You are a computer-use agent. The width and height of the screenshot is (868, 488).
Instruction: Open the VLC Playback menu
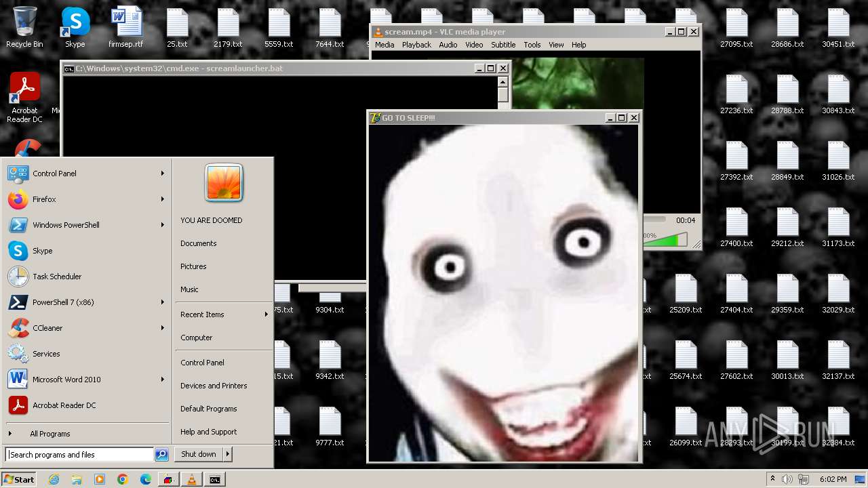tap(416, 45)
